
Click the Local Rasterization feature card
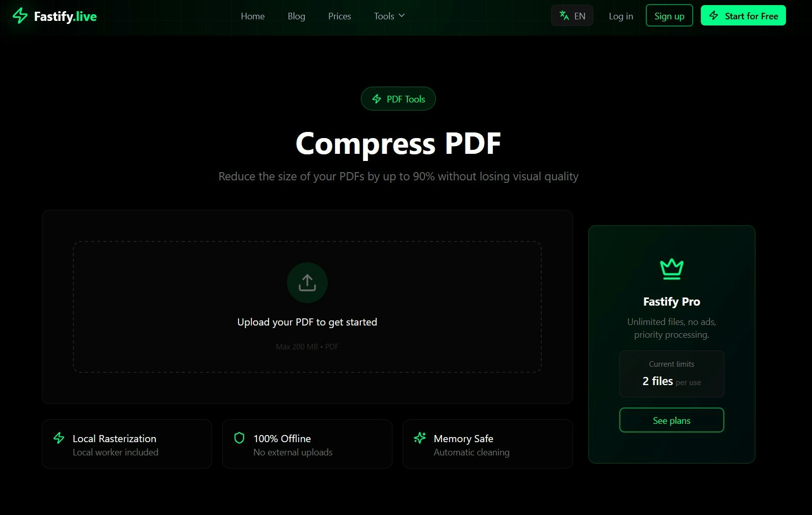[x=127, y=444]
